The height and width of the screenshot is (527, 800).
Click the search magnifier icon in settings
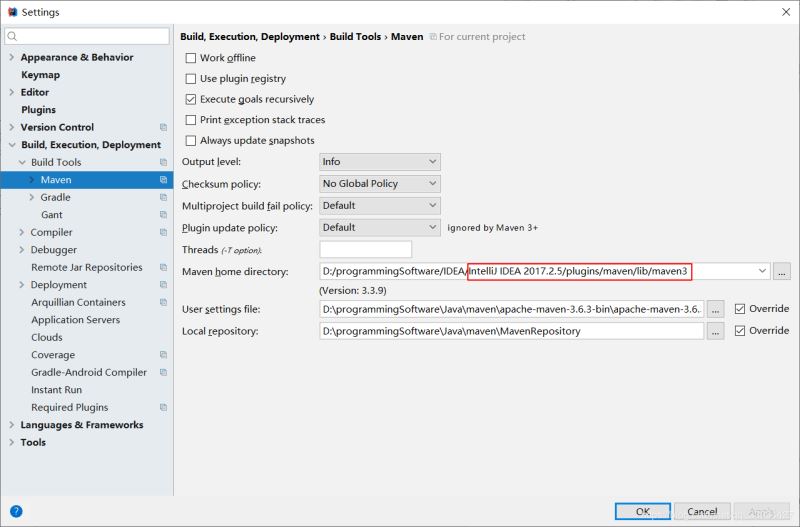pyautogui.click(x=13, y=36)
